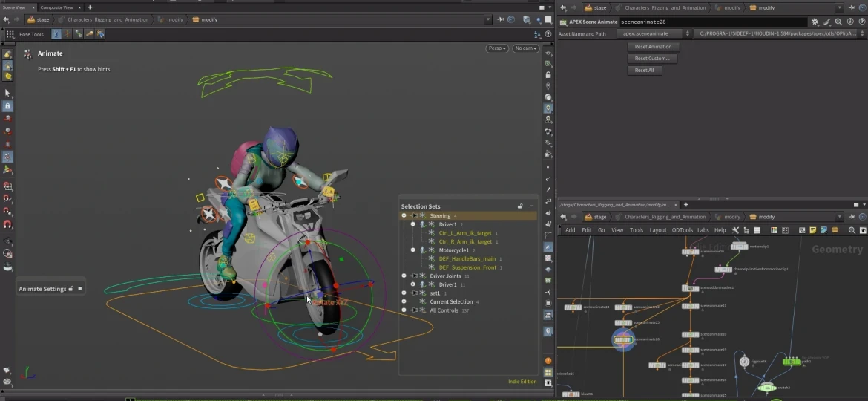Open the Pose Tools grid menu icon
This screenshot has height=401, width=868.
(10, 34)
